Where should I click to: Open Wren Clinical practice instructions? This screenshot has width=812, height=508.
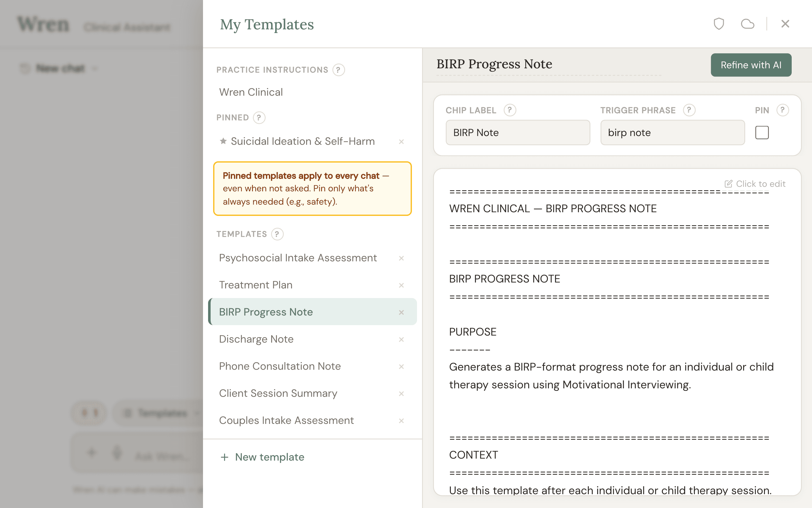(251, 92)
